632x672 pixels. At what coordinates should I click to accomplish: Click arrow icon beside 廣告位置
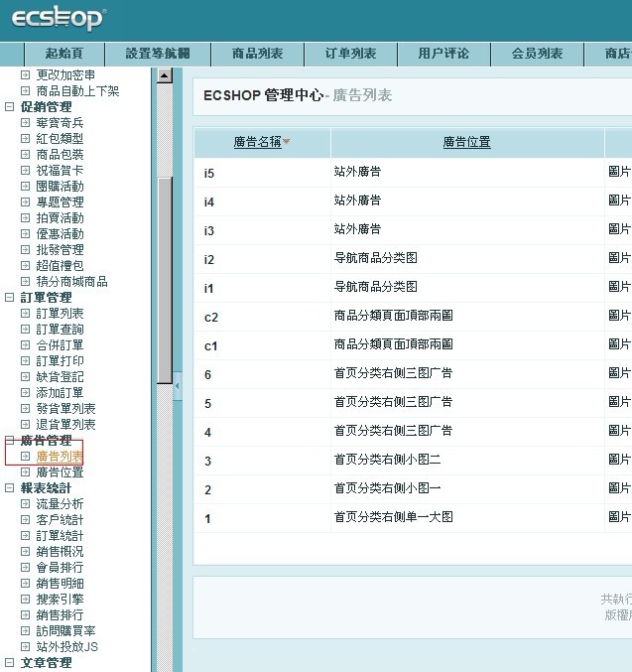click(25, 472)
